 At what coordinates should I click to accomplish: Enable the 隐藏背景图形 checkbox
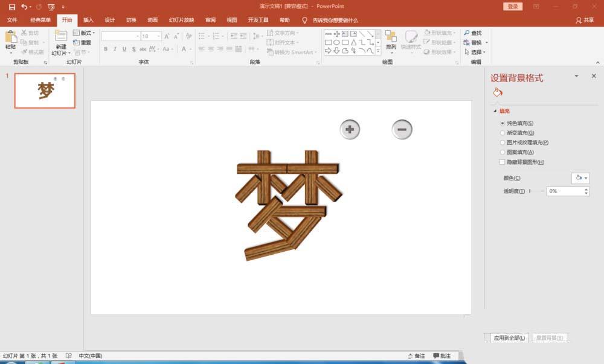(502, 162)
